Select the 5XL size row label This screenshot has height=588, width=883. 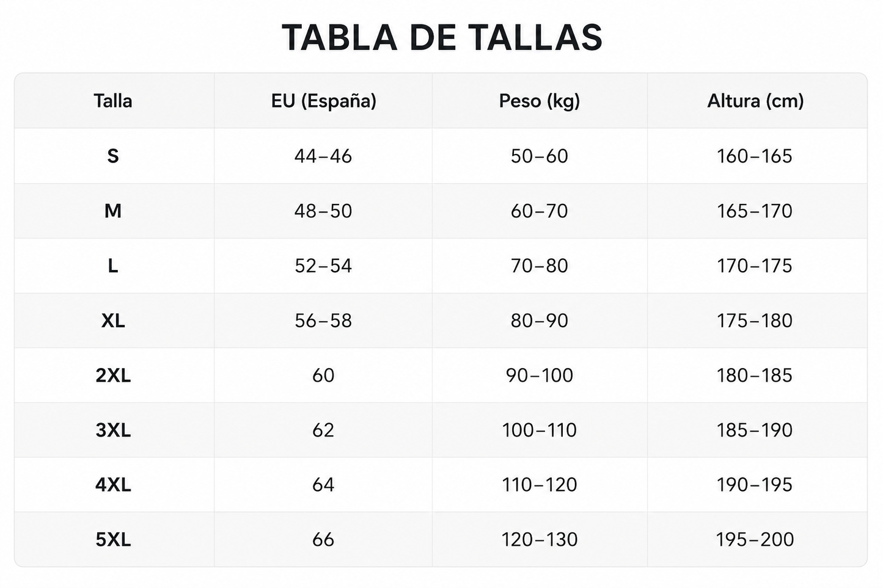click(113, 539)
